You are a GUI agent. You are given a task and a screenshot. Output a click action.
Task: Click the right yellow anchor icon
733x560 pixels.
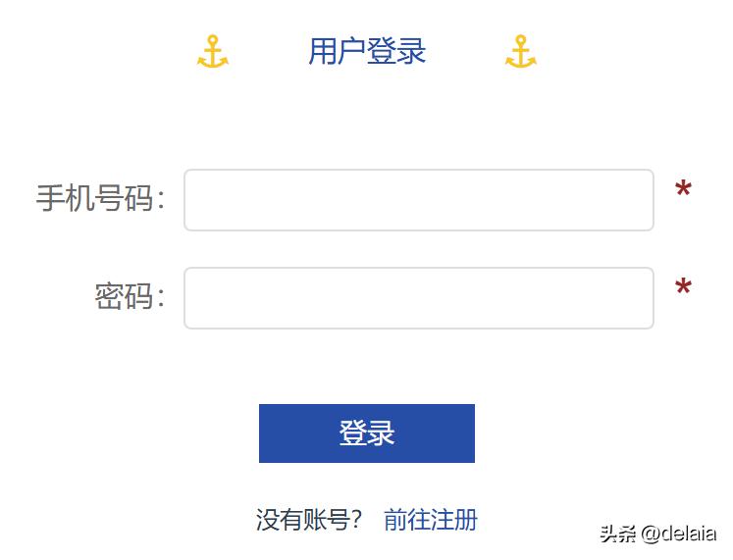point(521,52)
